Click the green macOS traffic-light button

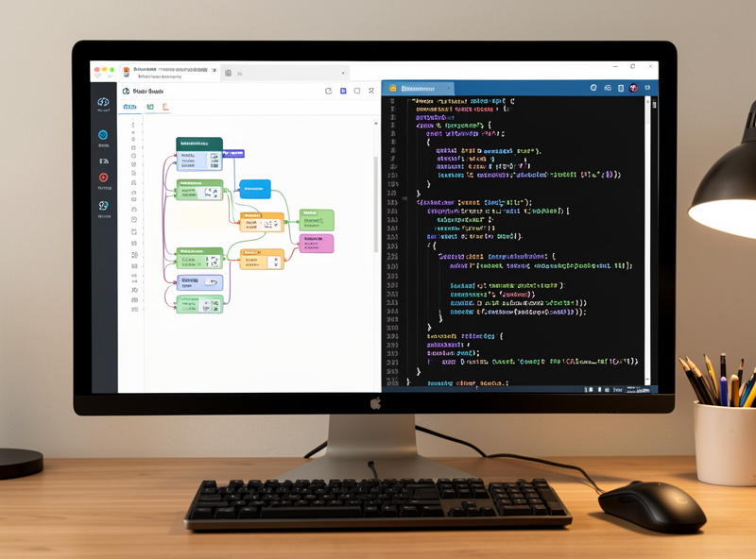[x=112, y=71]
